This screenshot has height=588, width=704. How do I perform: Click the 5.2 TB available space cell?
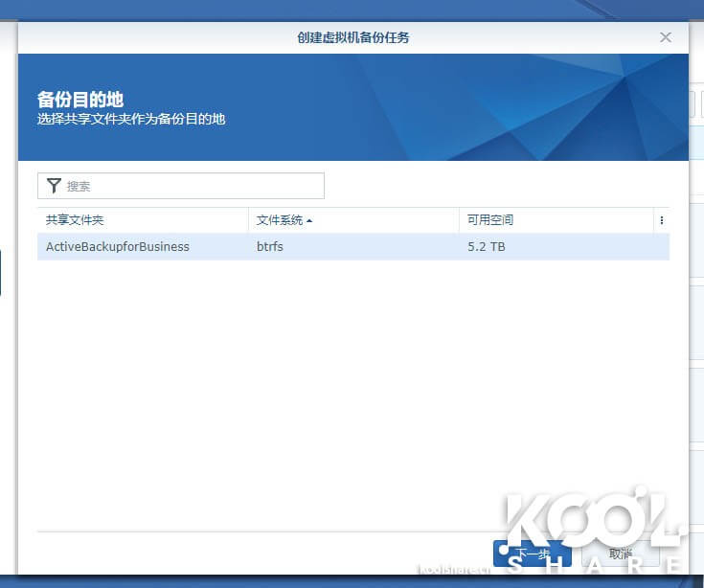coord(486,247)
